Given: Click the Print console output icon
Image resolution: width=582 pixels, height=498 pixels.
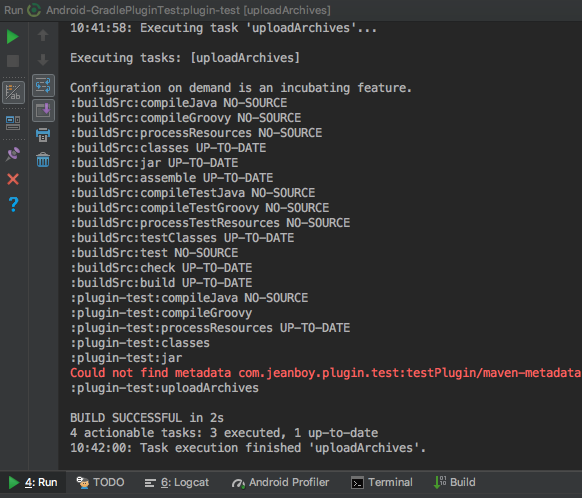Looking at the screenshot, I should pyautogui.click(x=43, y=135).
